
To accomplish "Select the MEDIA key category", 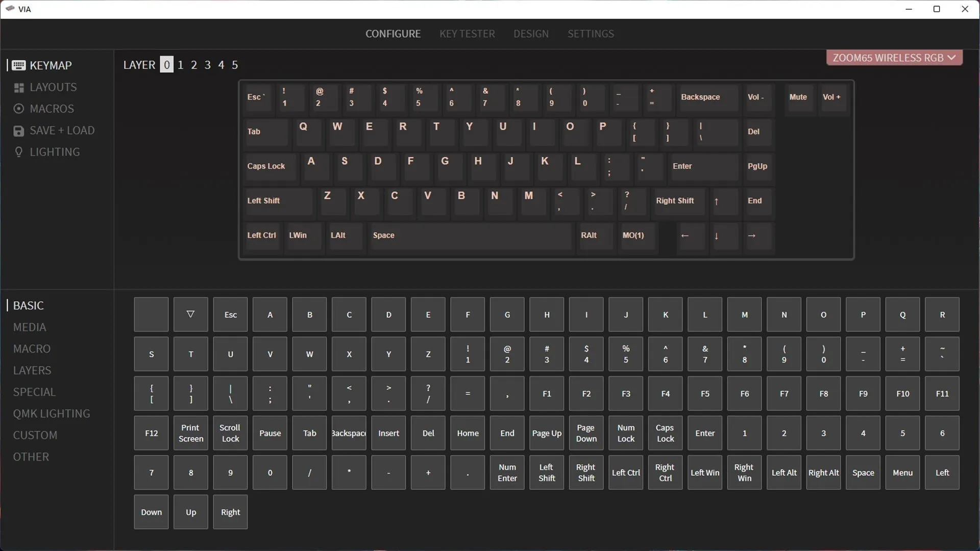I will tap(30, 327).
